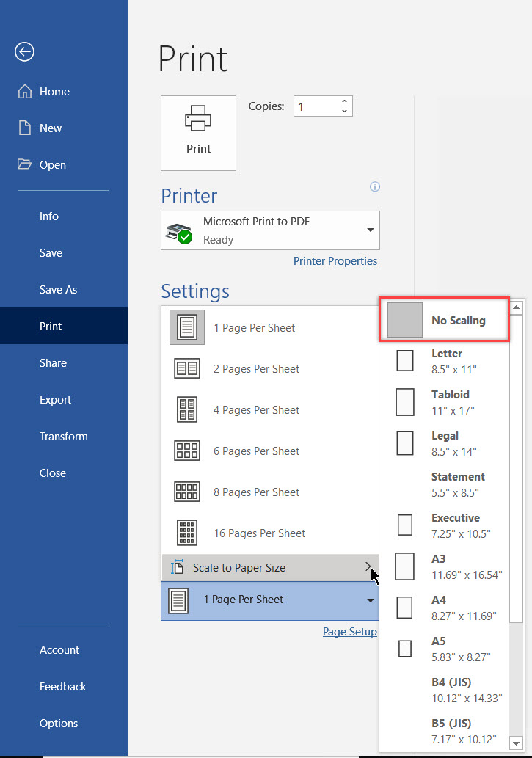Click the New document icon
532x758 pixels.
[x=25, y=128]
